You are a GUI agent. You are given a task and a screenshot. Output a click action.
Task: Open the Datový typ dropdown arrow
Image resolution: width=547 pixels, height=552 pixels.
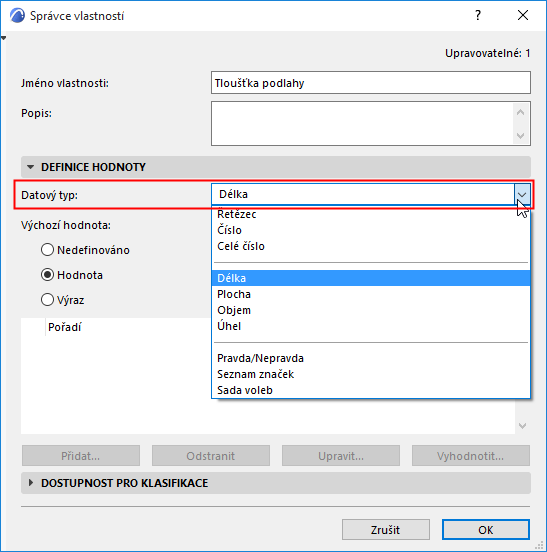coord(522,194)
